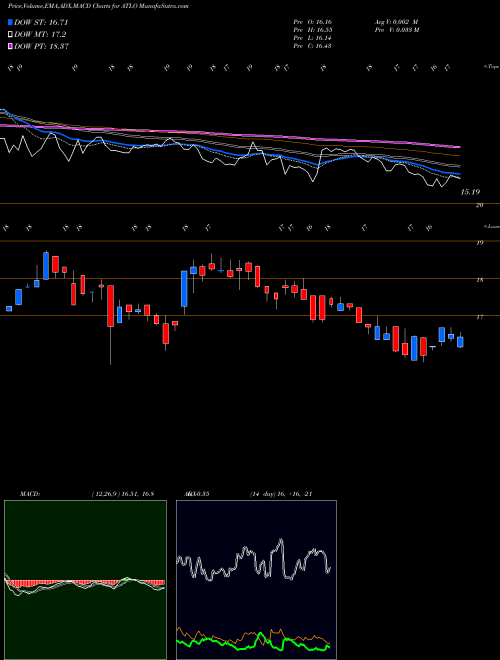Viewport: 500px width, 660px height.
Task: Click the '(12,26,9) 16.51, 16.8' MACD parameters
Action: [123, 494]
